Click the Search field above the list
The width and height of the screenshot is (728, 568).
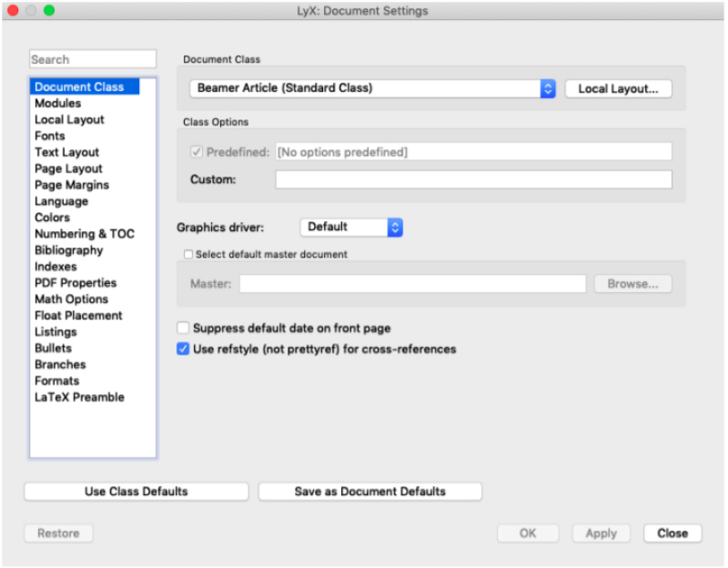click(93, 59)
